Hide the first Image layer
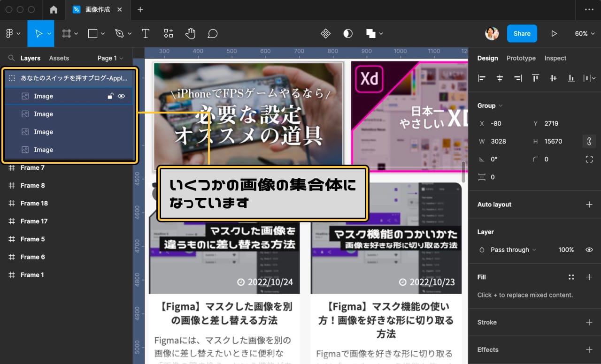The width and height of the screenshot is (601, 364). [122, 96]
